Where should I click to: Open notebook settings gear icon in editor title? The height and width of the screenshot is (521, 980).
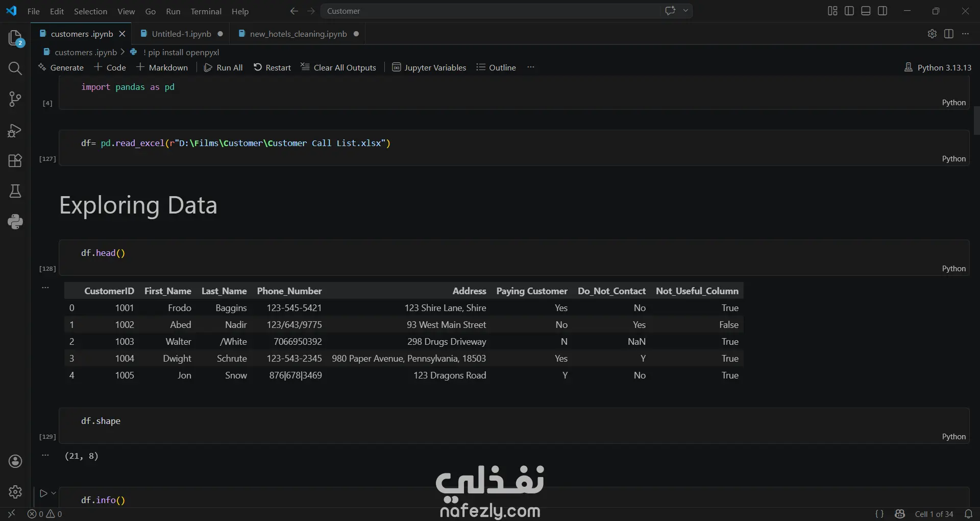[932, 34]
